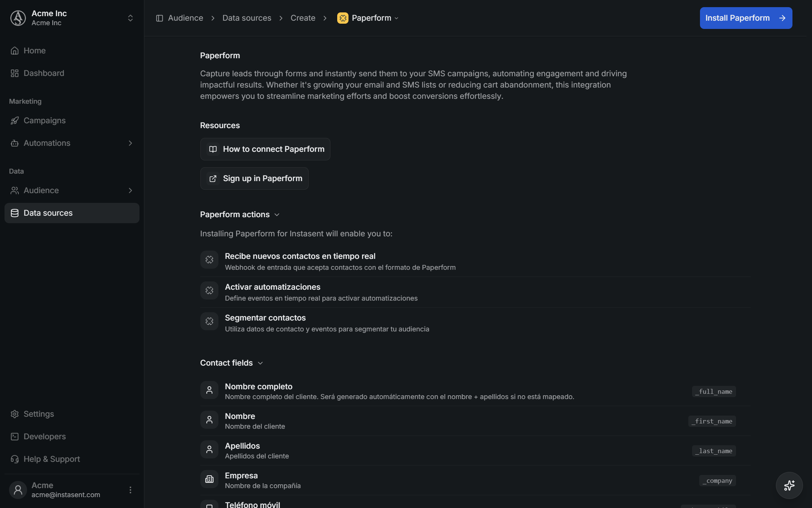Click the Acme Inc logo icon

[x=18, y=18]
